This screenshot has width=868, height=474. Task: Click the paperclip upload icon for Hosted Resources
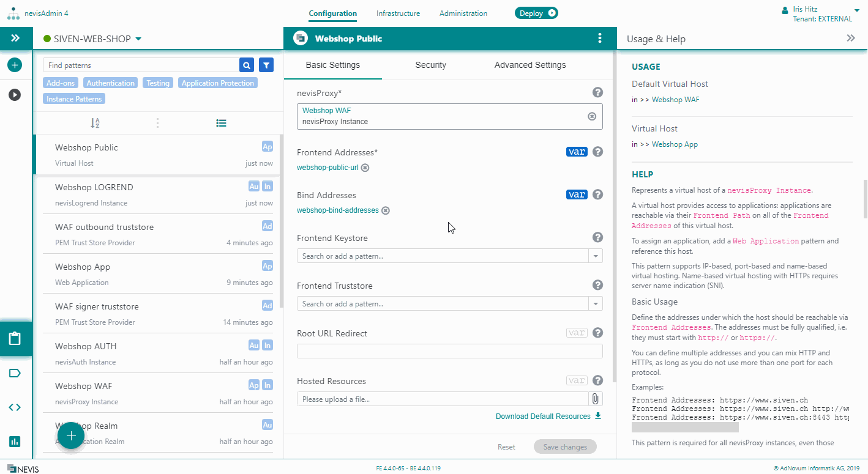595,399
